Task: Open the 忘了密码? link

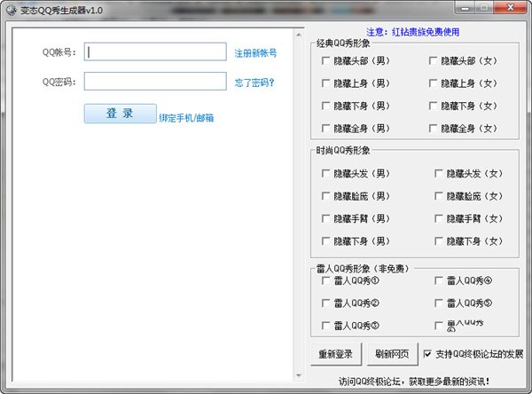Action: click(x=254, y=83)
